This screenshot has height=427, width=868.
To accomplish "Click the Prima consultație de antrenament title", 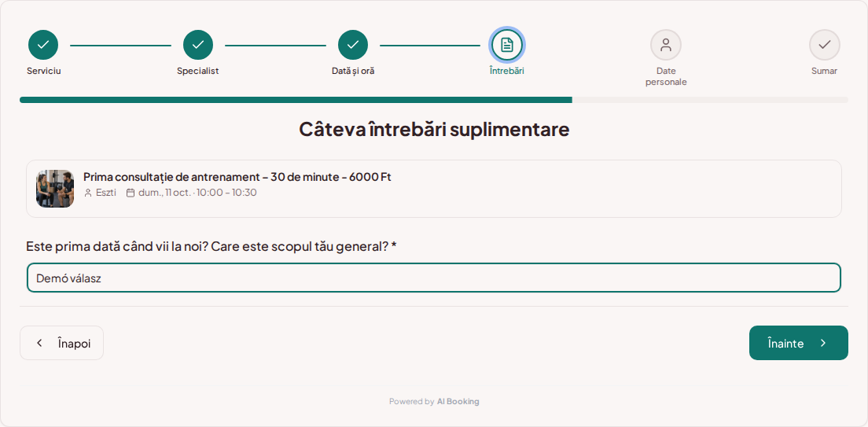I will click(237, 177).
